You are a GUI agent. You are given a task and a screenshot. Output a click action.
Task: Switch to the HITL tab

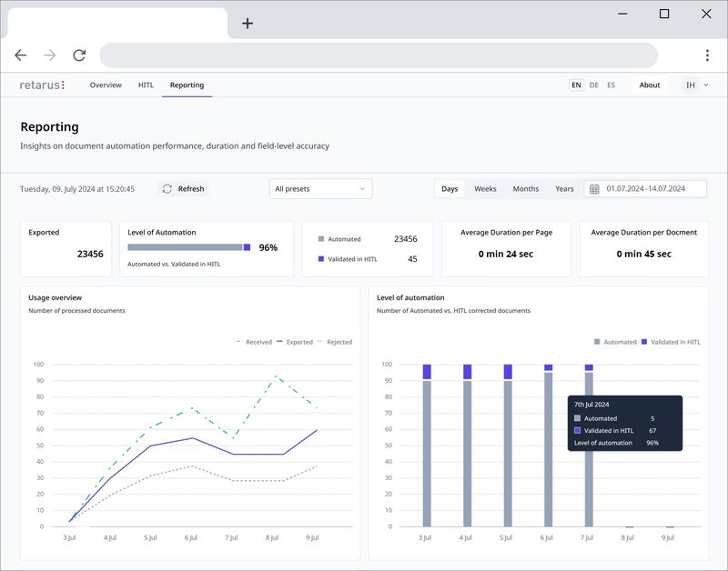146,85
